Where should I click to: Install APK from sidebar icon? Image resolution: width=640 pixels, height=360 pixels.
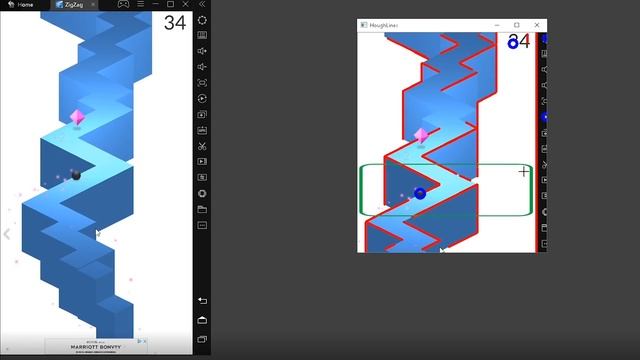click(x=202, y=130)
